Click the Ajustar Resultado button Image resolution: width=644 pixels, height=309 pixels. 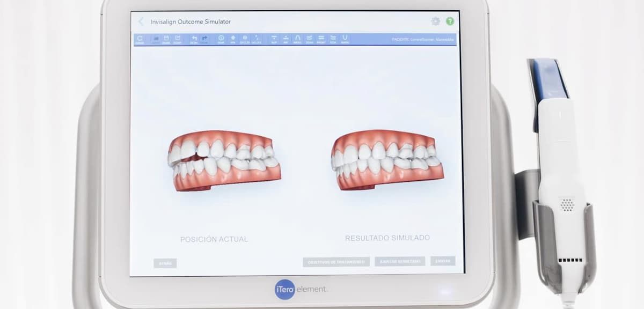(400, 261)
